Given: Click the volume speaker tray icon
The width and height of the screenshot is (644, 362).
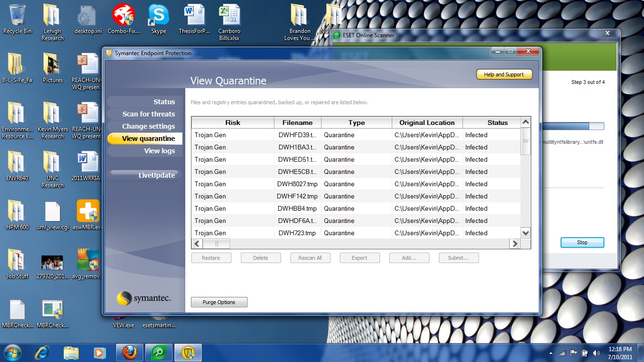Looking at the screenshot, I should click(596, 353).
